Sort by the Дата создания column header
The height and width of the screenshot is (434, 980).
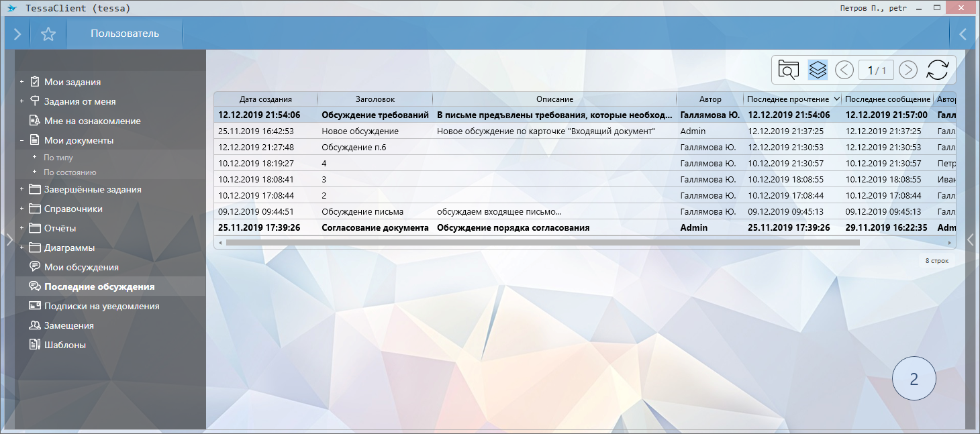coord(265,99)
